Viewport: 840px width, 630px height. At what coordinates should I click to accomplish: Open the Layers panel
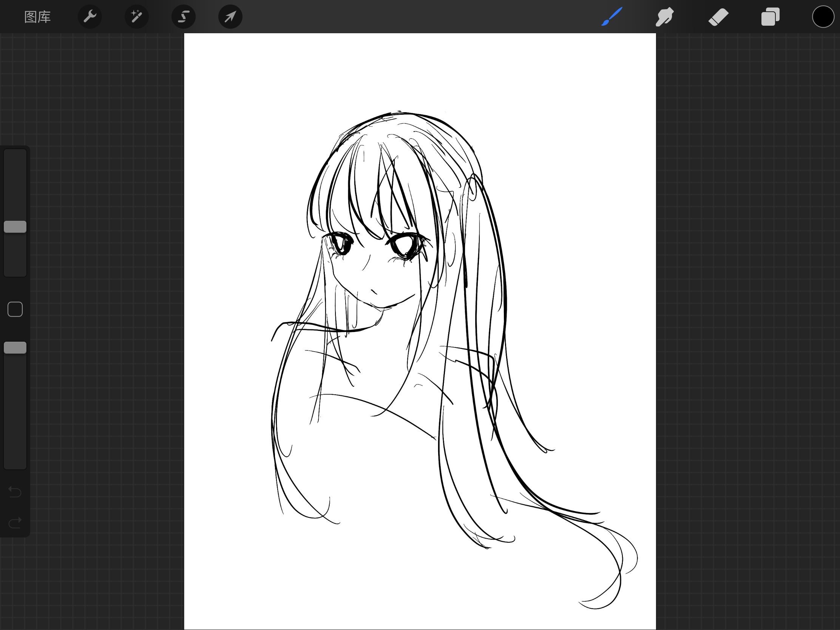(x=770, y=17)
